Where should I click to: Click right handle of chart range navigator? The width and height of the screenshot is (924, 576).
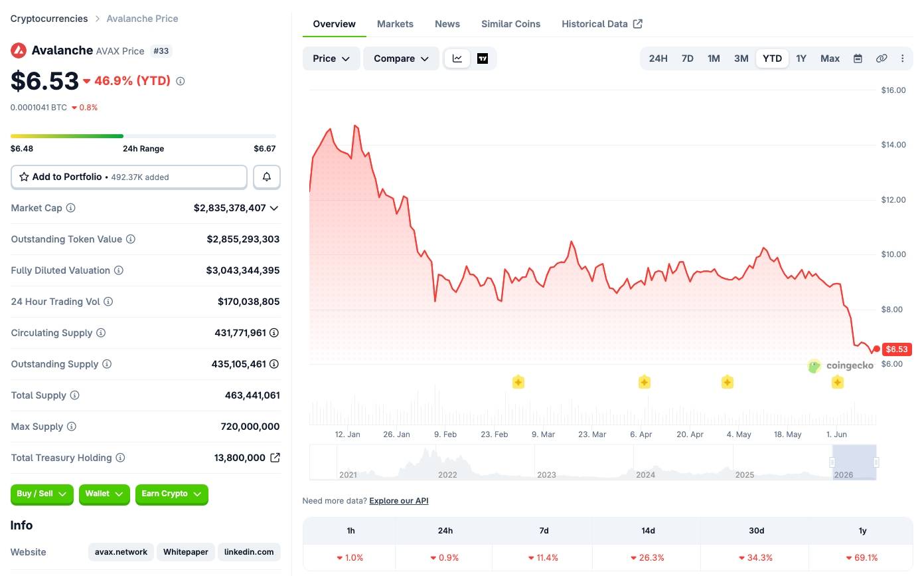pyautogui.click(x=876, y=462)
